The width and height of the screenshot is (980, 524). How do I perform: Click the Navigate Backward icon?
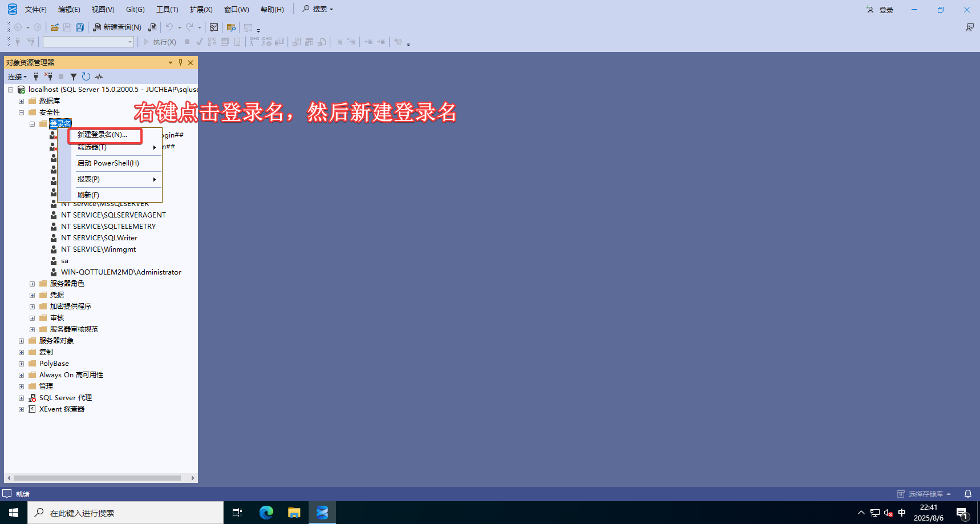pyautogui.click(x=18, y=27)
